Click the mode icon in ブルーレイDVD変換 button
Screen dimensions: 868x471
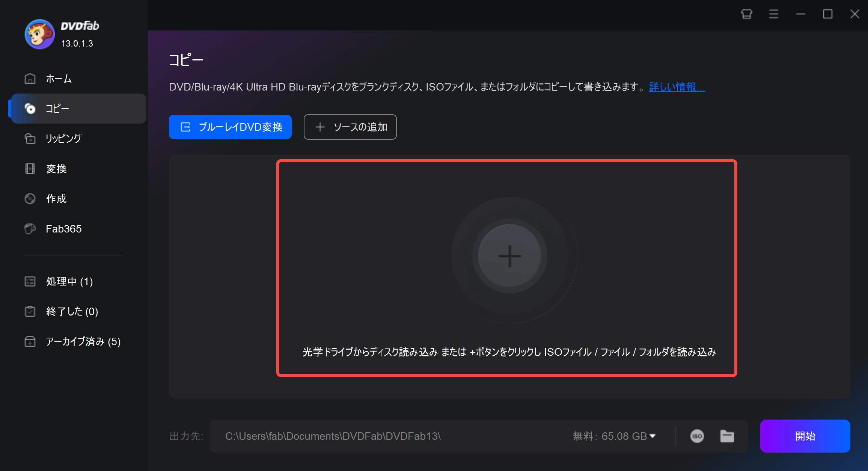coord(185,127)
